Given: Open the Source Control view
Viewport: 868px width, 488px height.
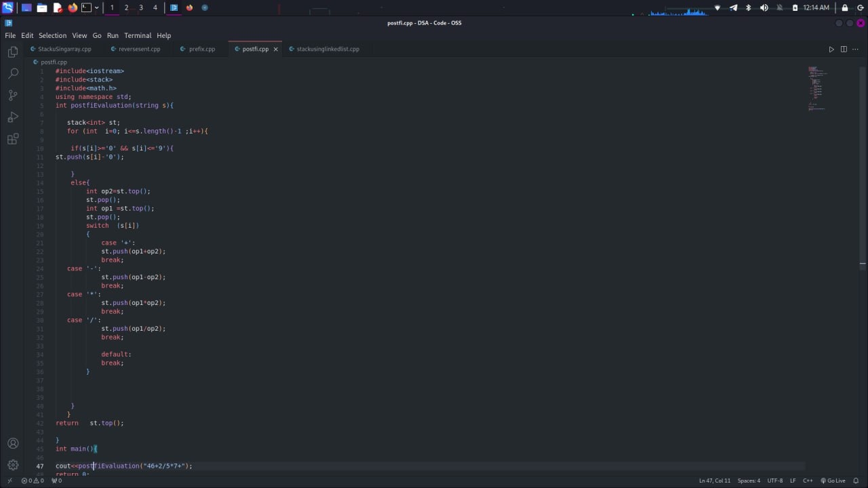Looking at the screenshot, I should [x=13, y=96].
